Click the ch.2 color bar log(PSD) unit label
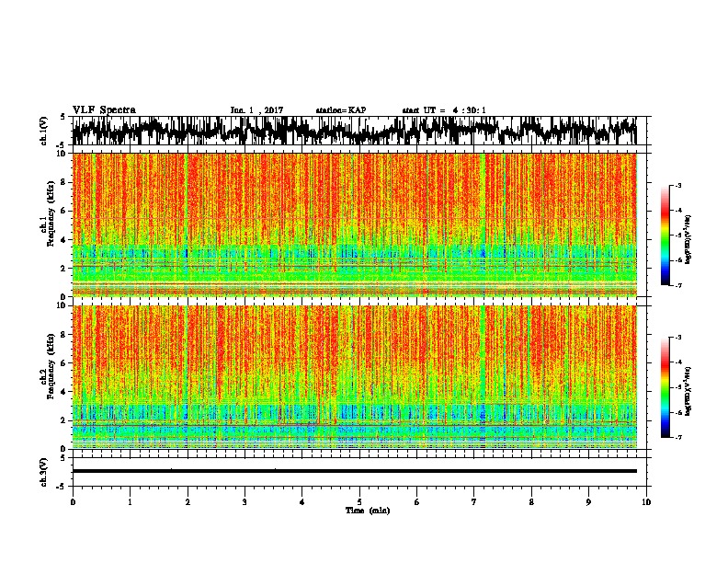728x563 pixels. [688, 391]
